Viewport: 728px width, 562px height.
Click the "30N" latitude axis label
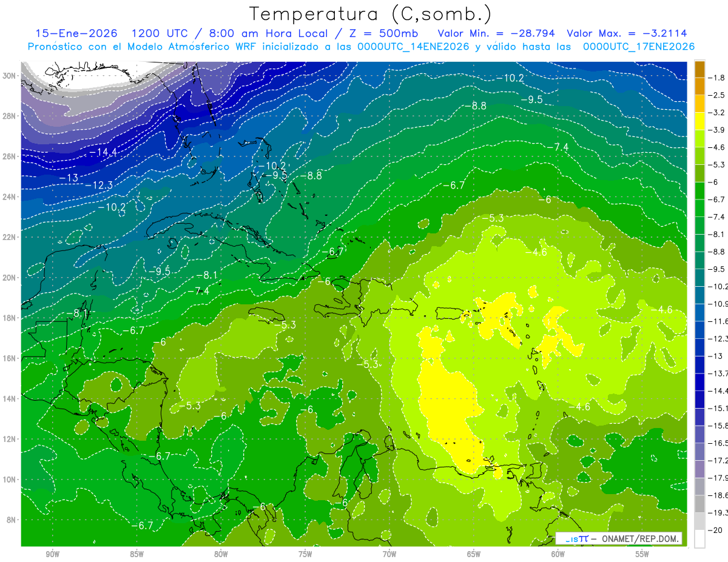click(x=10, y=76)
